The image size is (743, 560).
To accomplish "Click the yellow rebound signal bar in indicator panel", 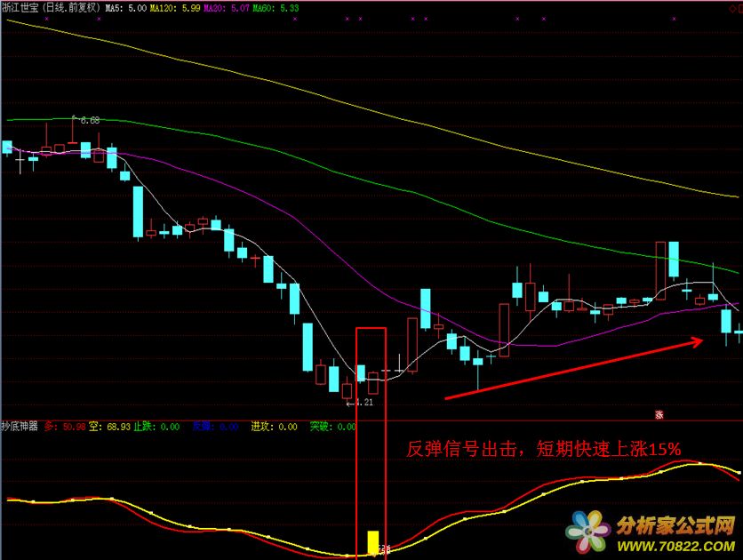I will [x=373, y=542].
